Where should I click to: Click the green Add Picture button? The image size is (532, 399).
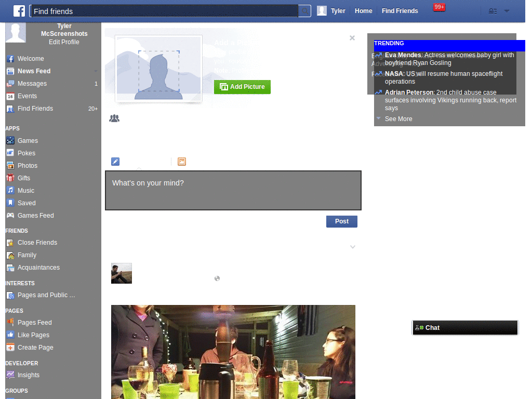242,87
